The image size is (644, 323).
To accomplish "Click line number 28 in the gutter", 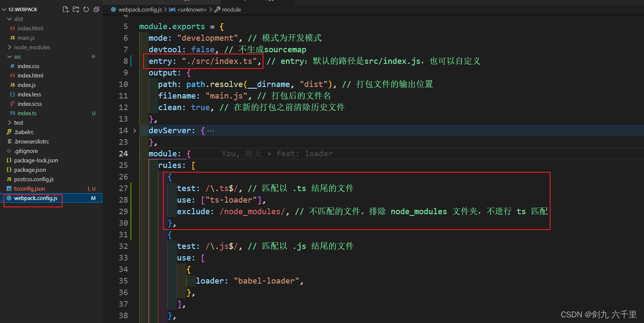I will pyautogui.click(x=123, y=200).
